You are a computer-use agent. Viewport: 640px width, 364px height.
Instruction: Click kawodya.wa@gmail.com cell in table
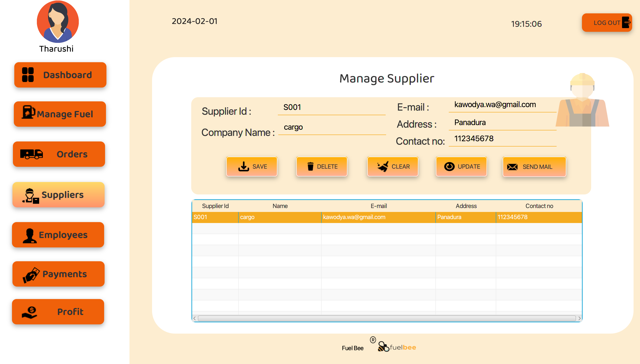click(379, 217)
